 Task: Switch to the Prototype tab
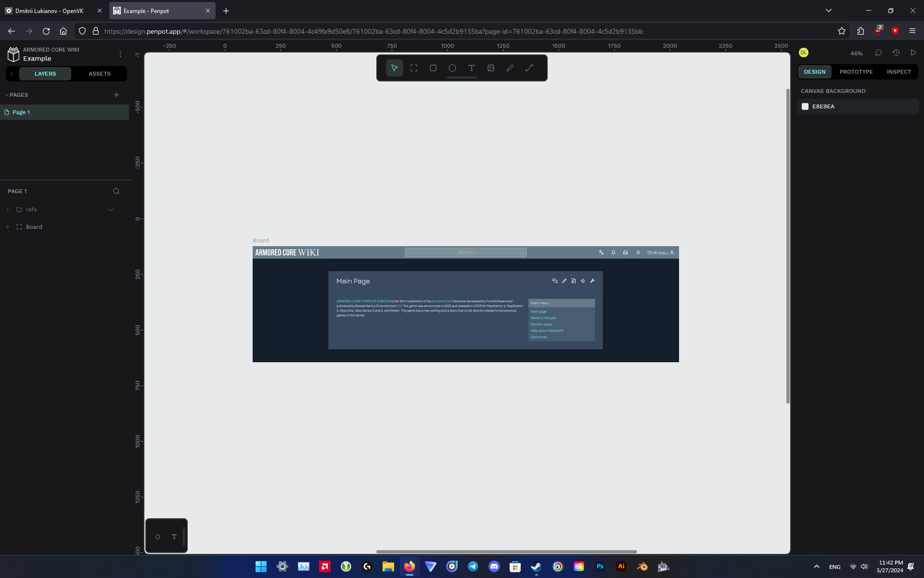point(856,72)
